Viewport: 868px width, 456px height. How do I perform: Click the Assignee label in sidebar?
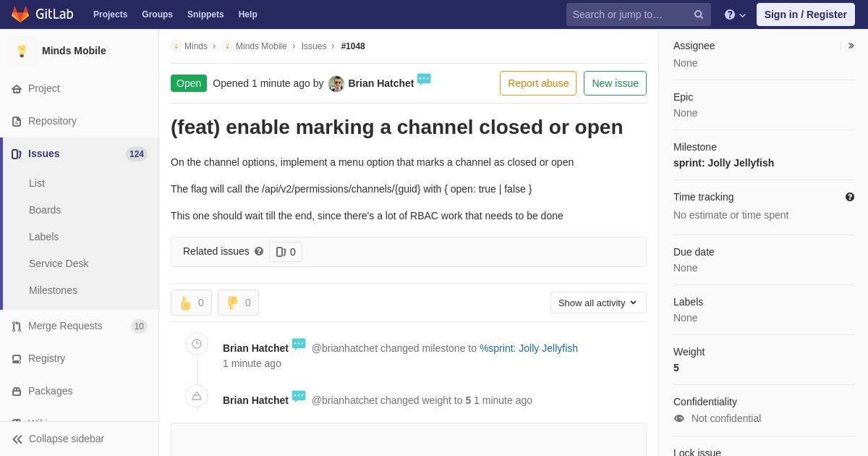[x=694, y=46]
